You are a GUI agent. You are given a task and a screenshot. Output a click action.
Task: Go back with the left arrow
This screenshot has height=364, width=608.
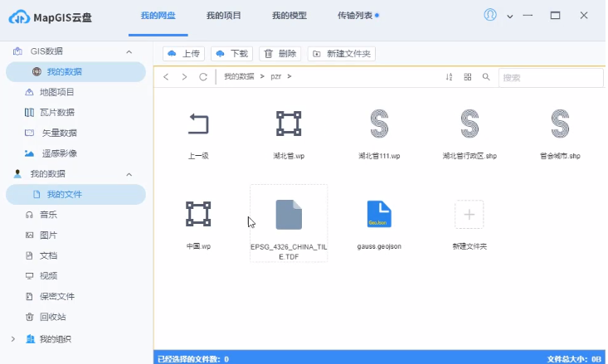[166, 77]
